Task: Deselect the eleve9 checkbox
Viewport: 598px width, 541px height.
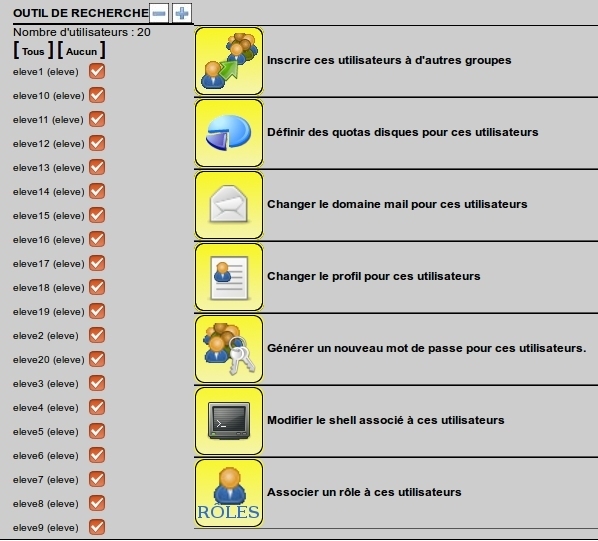Action: 97,527
